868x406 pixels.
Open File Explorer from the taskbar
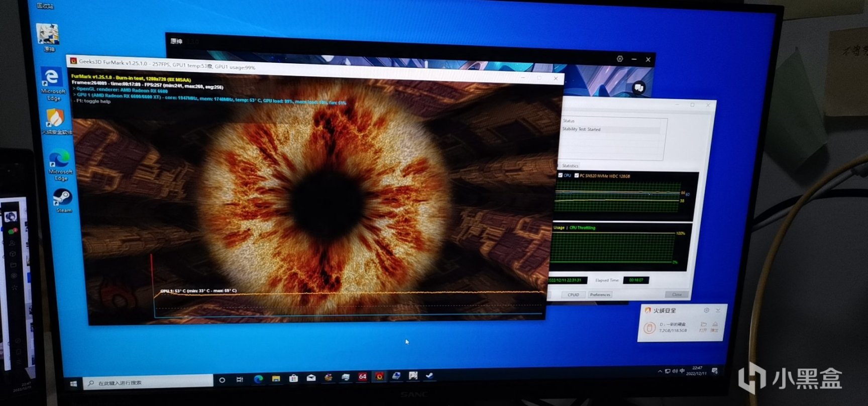(276, 378)
